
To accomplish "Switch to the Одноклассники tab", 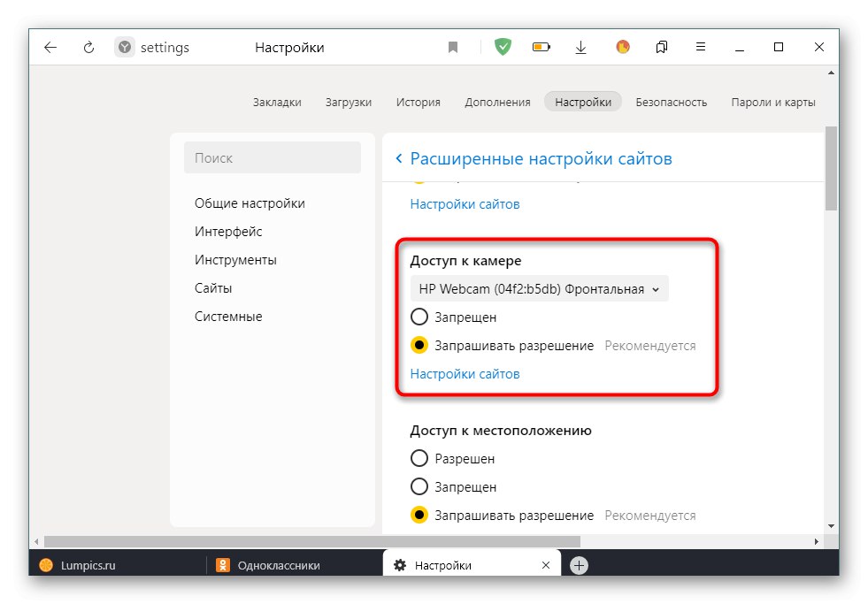I will (x=295, y=565).
